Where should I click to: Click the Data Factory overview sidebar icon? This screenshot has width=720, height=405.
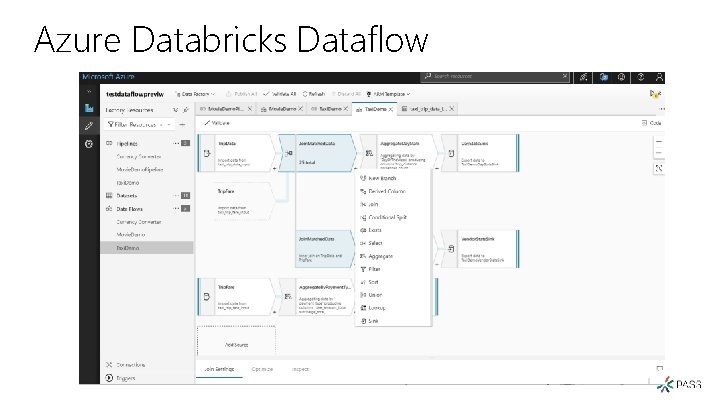click(x=89, y=107)
